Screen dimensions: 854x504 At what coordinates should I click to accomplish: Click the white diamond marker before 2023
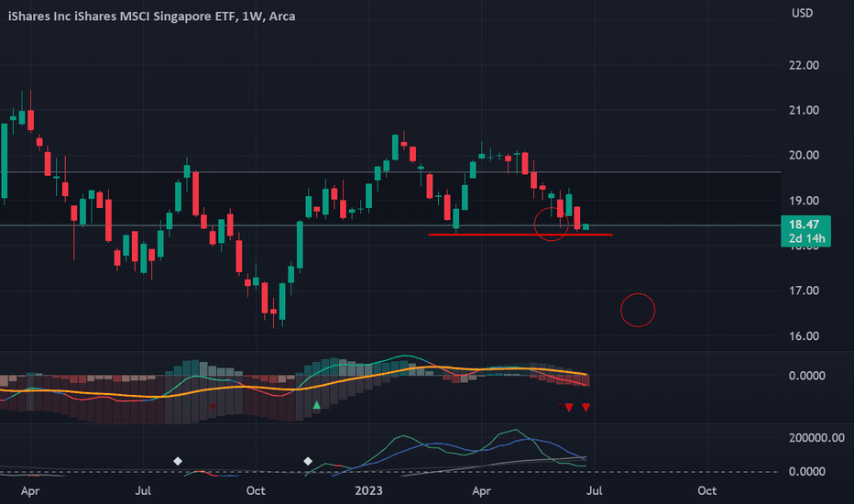308,462
